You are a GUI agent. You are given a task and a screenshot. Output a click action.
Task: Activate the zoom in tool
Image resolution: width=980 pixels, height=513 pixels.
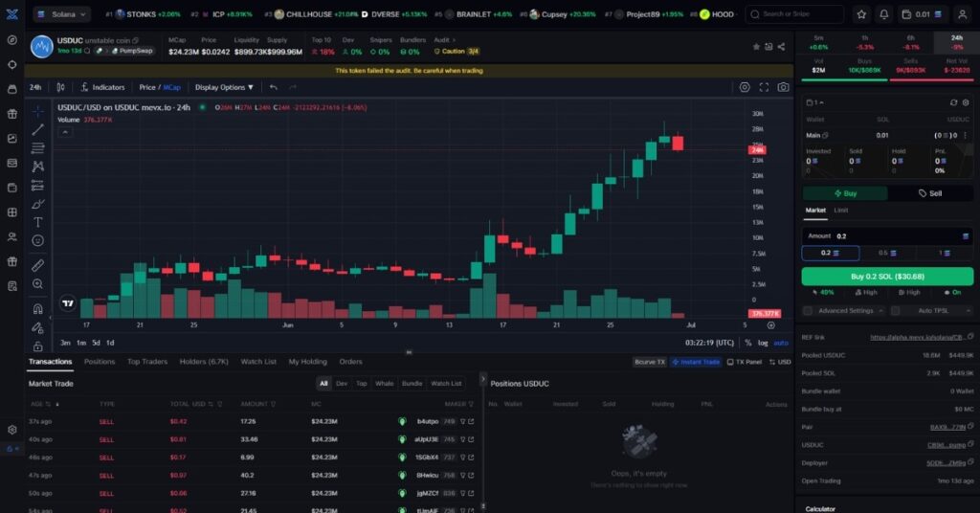38,284
